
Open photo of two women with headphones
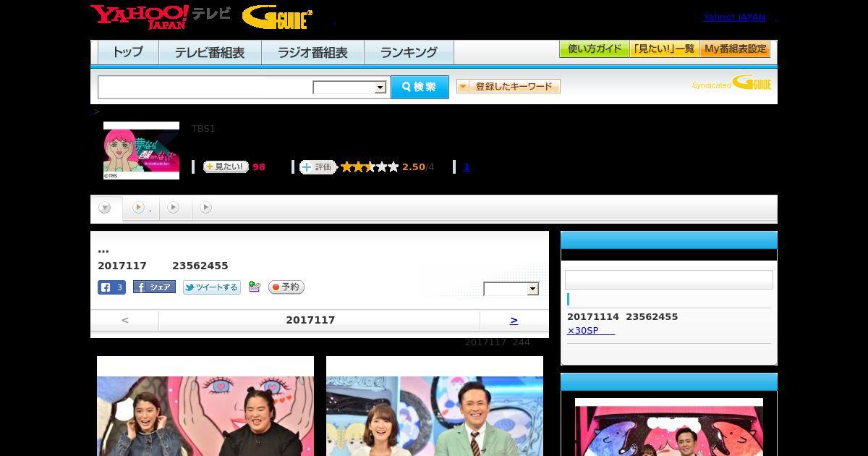point(205,406)
